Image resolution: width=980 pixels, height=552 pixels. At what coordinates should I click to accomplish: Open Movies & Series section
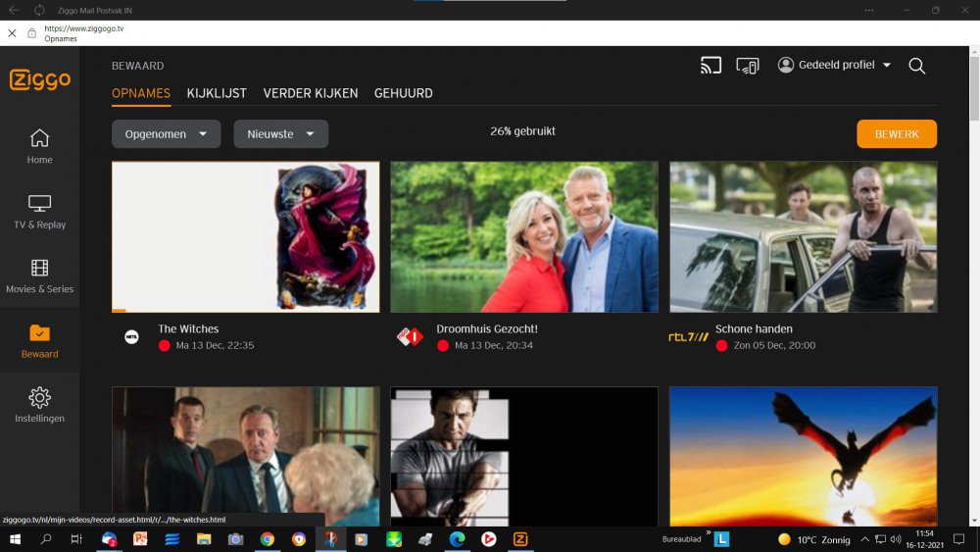[39, 276]
